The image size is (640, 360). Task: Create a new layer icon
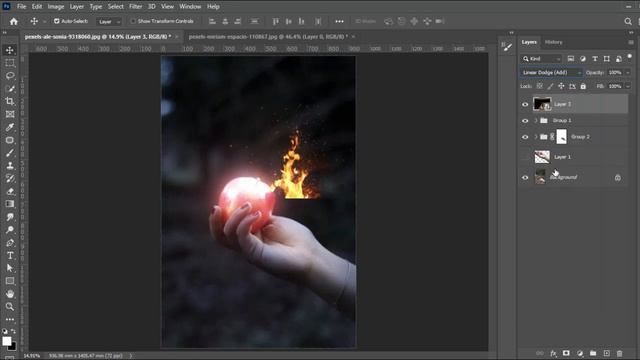pyautogui.click(x=607, y=353)
